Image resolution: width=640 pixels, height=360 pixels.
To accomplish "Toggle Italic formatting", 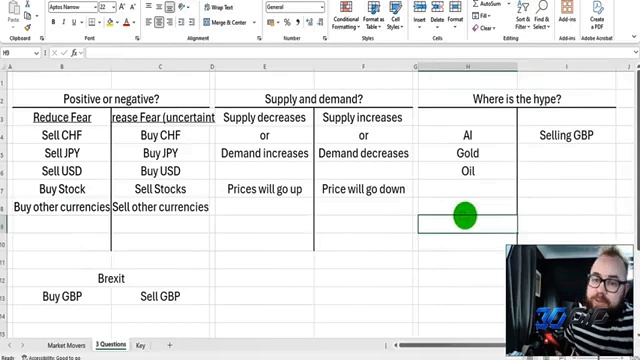I will click(x=63, y=22).
